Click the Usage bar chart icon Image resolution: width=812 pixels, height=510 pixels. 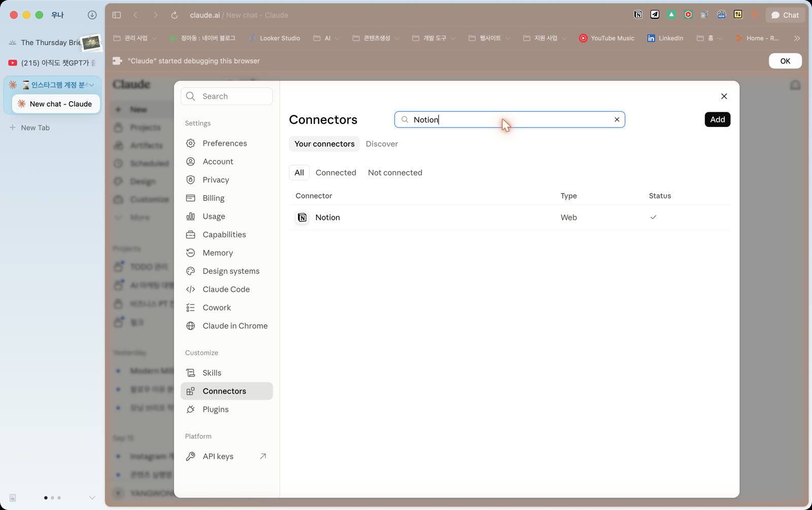coord(190,216)
